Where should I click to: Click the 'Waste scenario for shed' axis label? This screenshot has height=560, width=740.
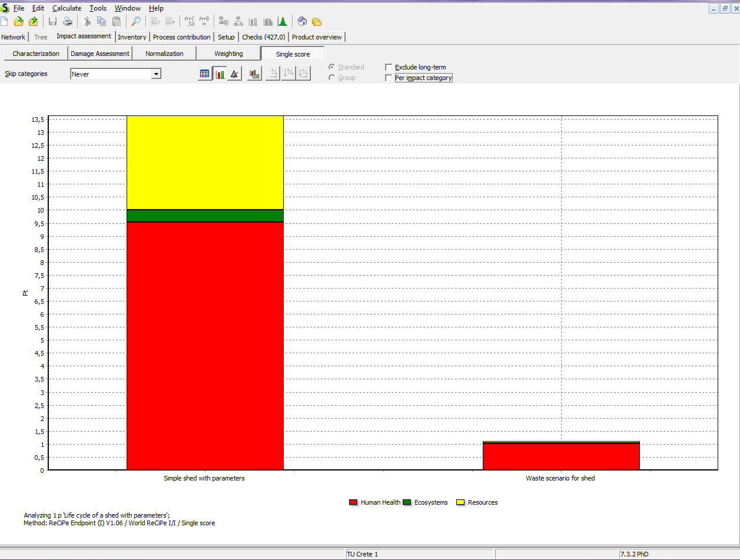click(x=560, y=478)
